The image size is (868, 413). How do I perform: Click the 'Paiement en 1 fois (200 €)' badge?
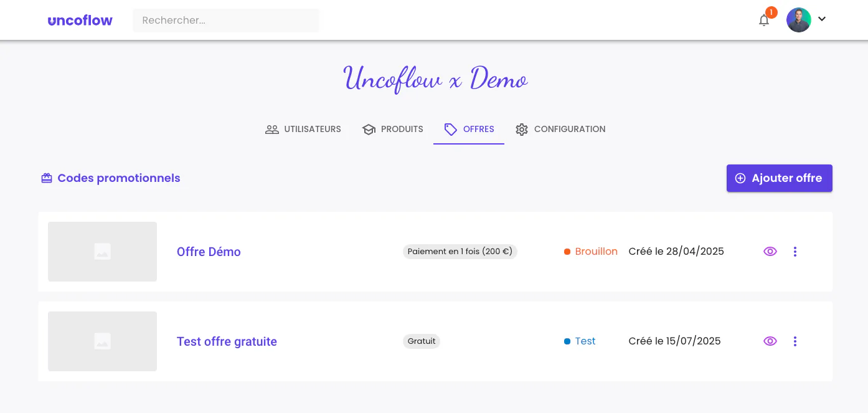460,252
